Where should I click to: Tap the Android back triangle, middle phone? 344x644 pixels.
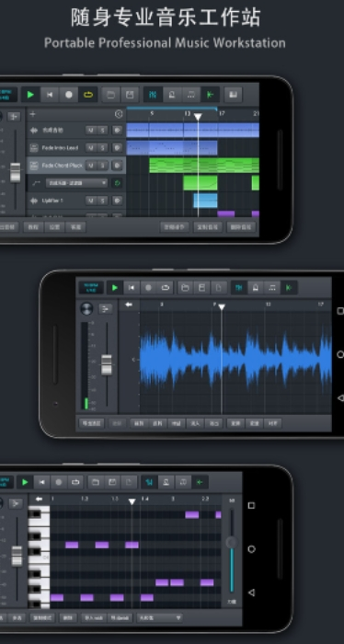[x=340, y=397]
